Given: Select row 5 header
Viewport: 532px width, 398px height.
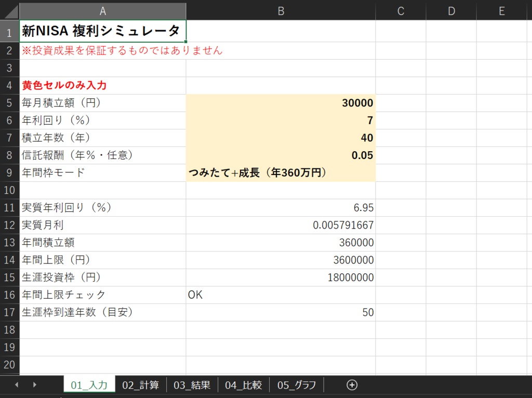Looking at the screenshot, I should pos(9,103).
